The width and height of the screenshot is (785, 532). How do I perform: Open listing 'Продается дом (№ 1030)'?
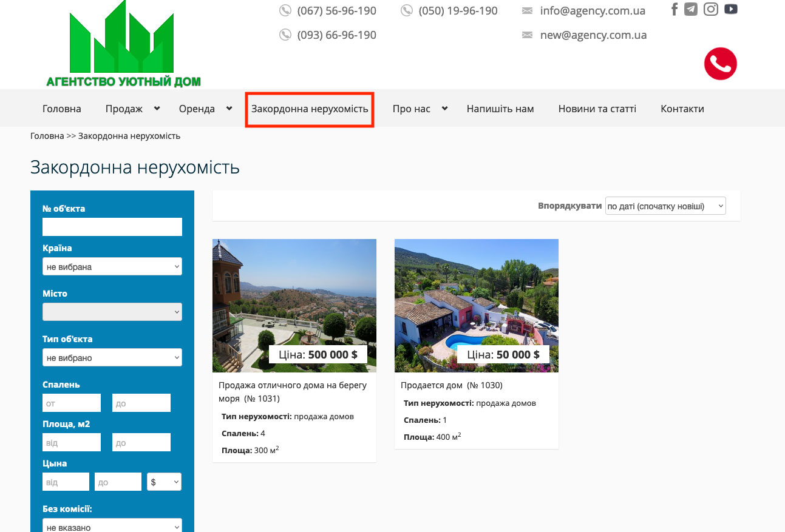click(452, 385)
